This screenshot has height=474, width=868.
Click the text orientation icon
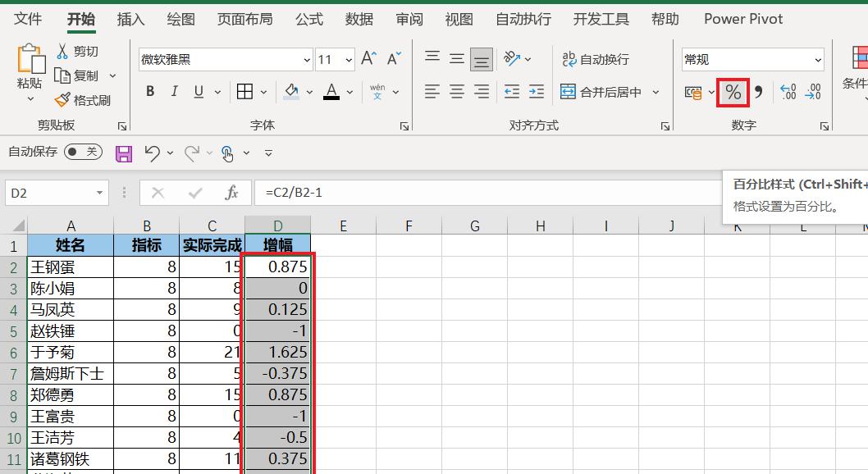(512, 58)
